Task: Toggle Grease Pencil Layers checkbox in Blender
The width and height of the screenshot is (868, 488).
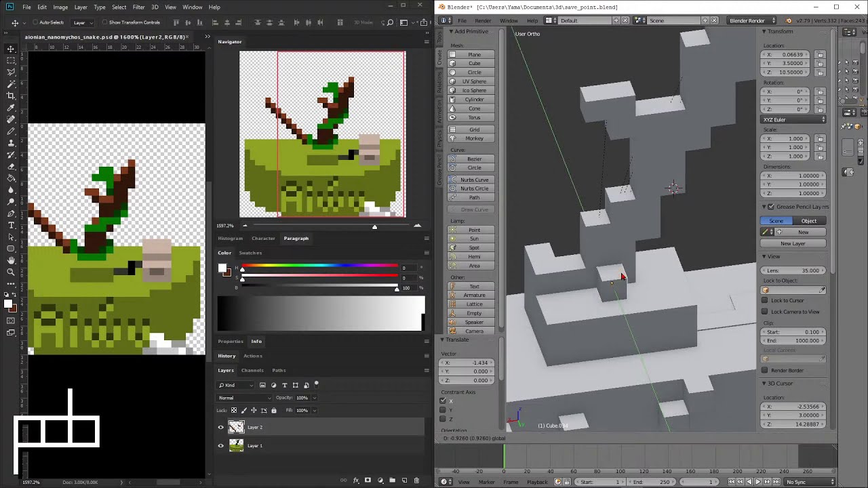Action: pos(771,207)
